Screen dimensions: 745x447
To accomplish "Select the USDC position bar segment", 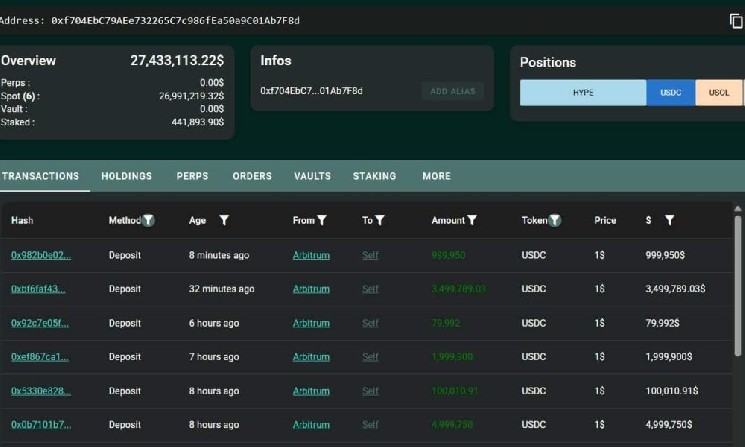I will (x=671, y=93).
